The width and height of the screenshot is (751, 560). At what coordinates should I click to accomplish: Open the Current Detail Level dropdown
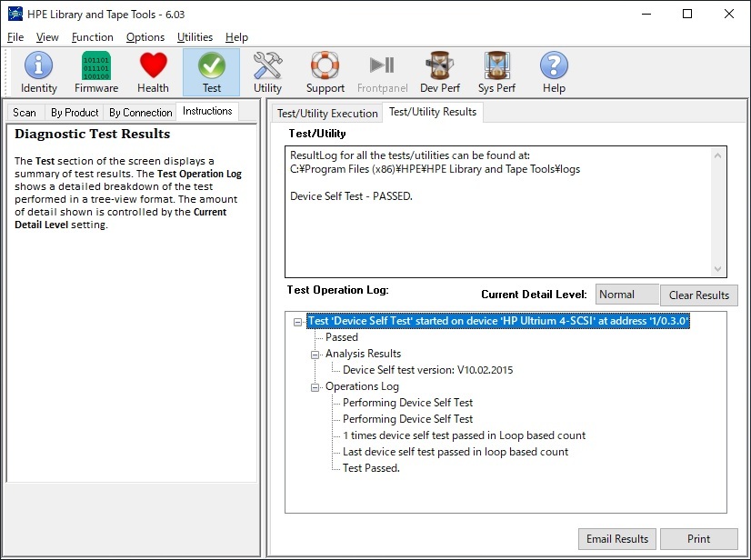[627, 295]
